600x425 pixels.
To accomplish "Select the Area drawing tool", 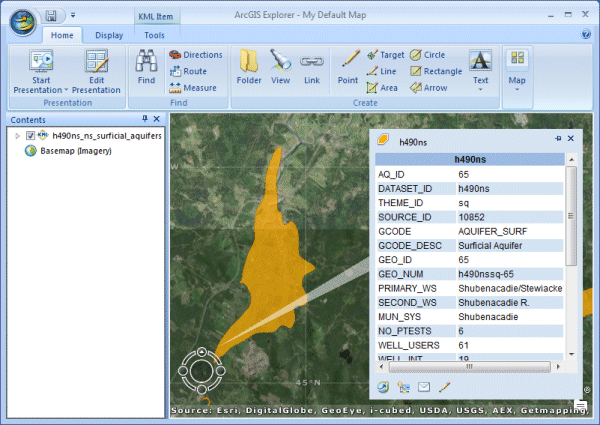I will point(382,88).
